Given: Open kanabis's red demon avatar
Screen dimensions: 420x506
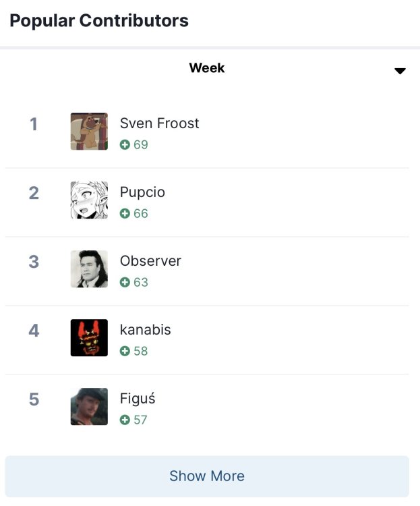Looking at the screenshot, I should pyautogui.click(x=89, y=338).
